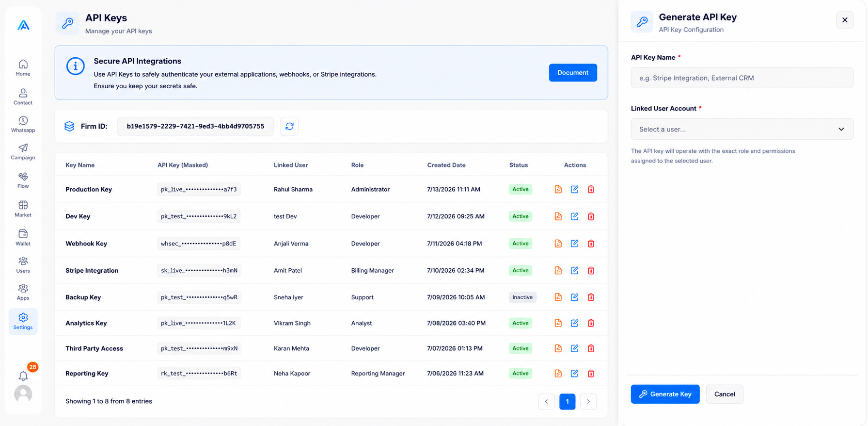
Task: Click linked user Vikram Singh
Action: coord(292,323)
